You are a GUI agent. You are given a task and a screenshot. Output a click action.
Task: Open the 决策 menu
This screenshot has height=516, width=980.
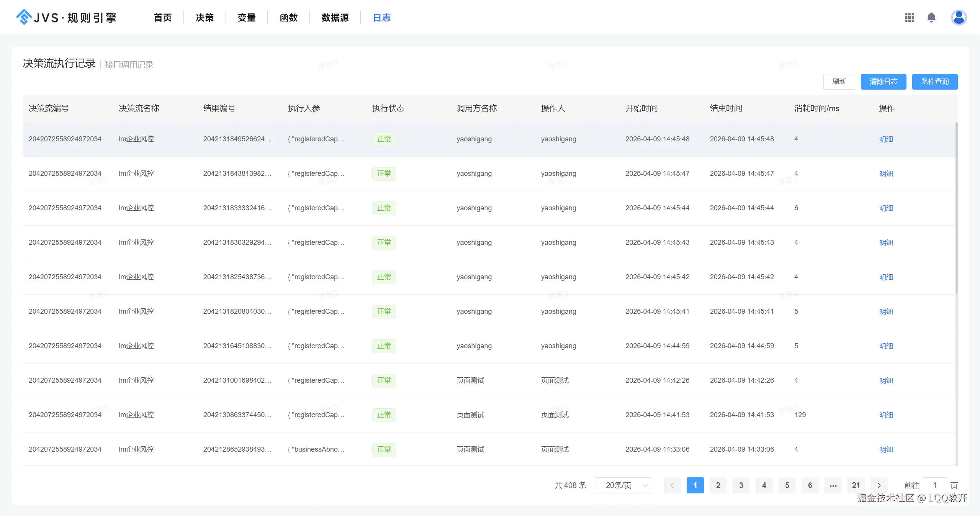(205, 18)
